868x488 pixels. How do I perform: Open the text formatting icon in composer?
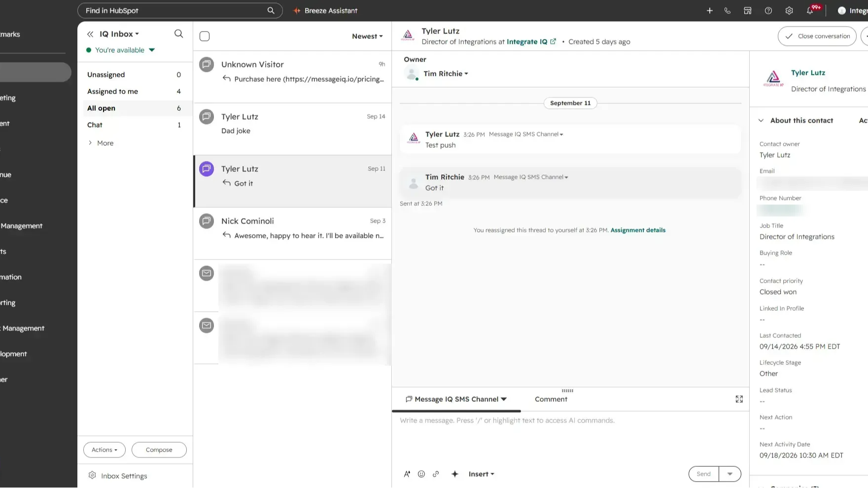pyautogui.click(x=407, y=474)
